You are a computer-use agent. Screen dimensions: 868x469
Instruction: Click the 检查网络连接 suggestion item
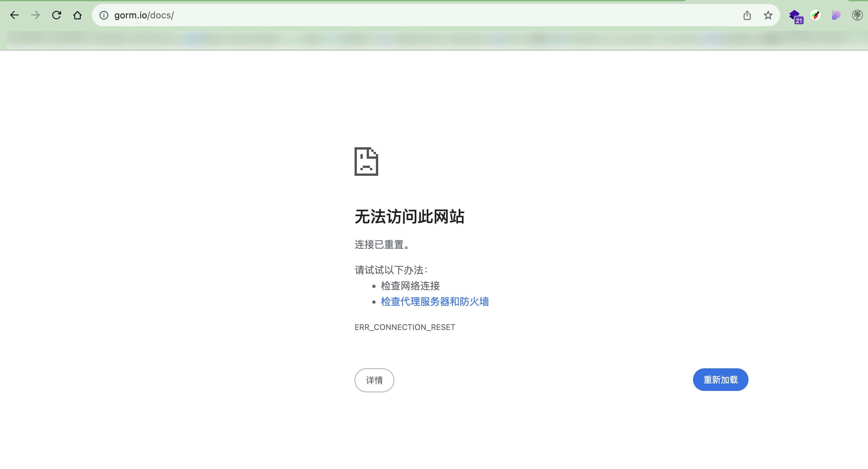tap(410, 286)
